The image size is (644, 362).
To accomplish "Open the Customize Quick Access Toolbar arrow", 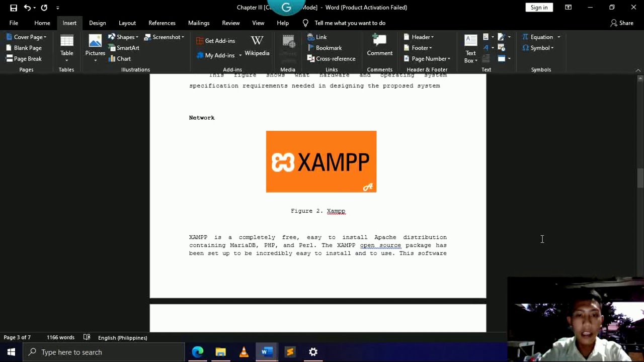I will (58, 8).
